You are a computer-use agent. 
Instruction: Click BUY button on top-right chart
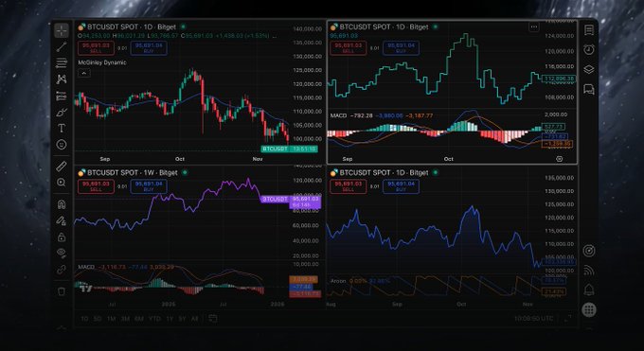401,48
